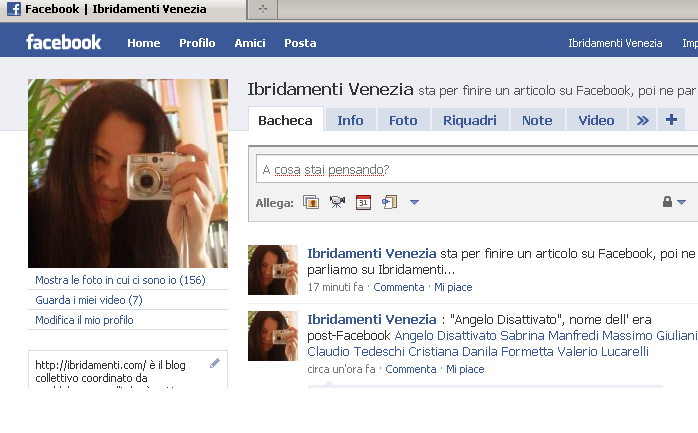Switch to the Info tab
The image size is (698, 433).
(x=350, y=120)
